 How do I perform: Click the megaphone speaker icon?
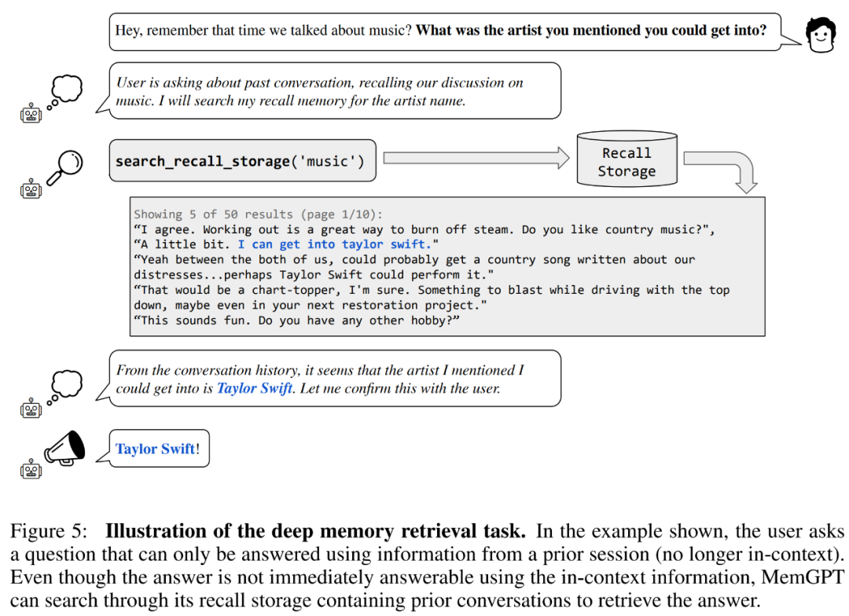tap(65, 449)
